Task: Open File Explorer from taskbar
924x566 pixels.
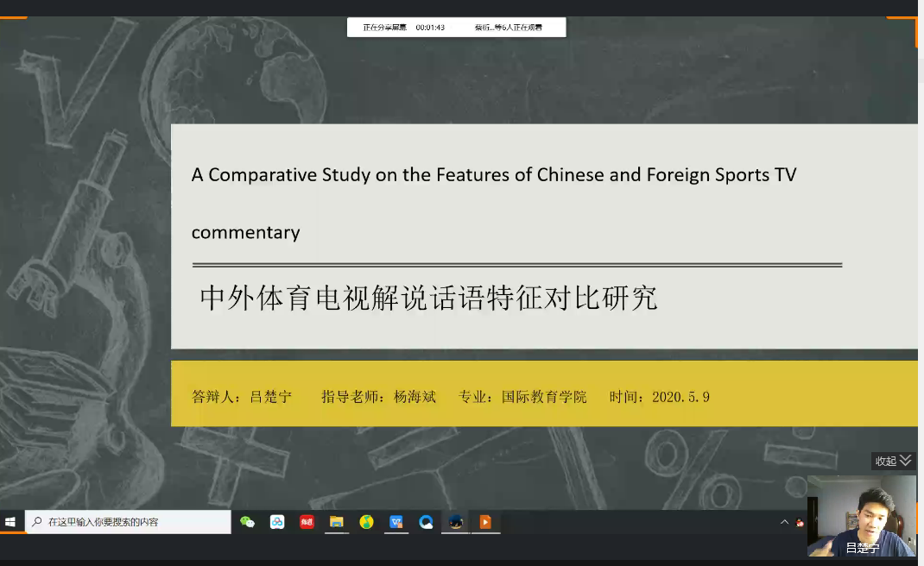Action: tap(337, 522)
